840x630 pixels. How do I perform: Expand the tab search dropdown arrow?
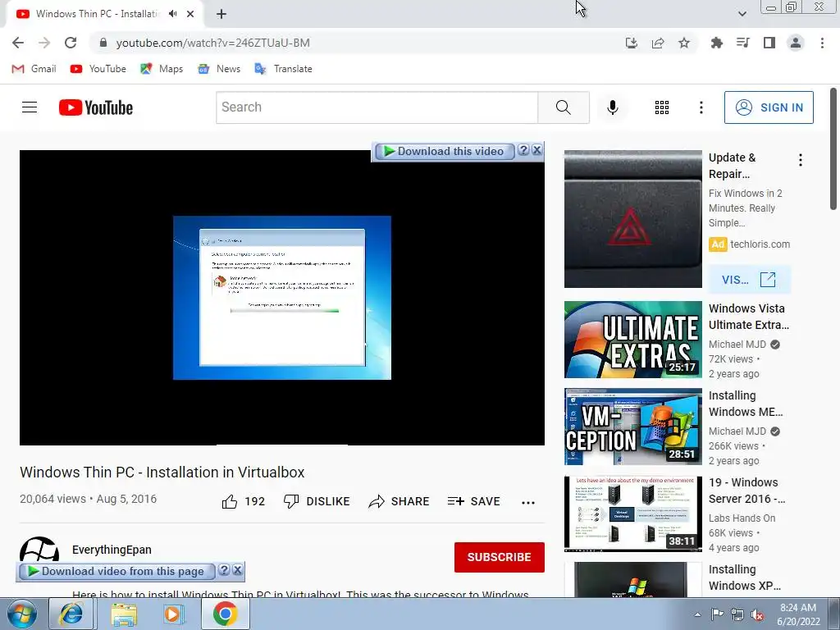(742, 14)
